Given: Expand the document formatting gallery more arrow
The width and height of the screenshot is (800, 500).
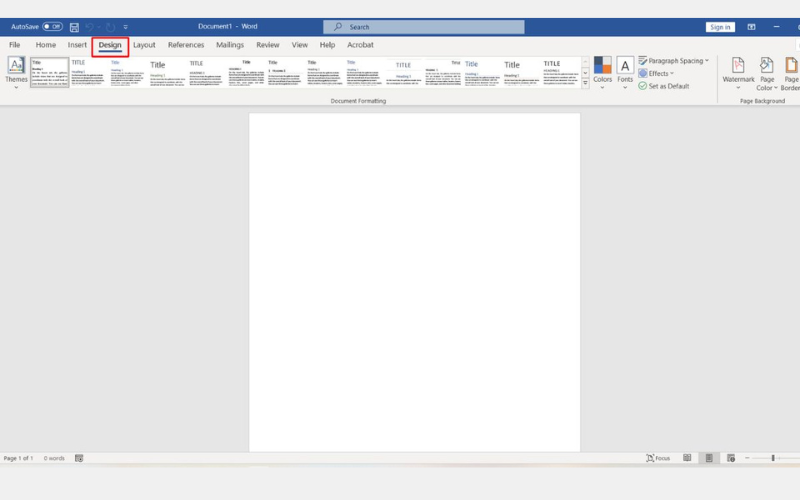Looking at the screenshot, I should pos(585,84).
